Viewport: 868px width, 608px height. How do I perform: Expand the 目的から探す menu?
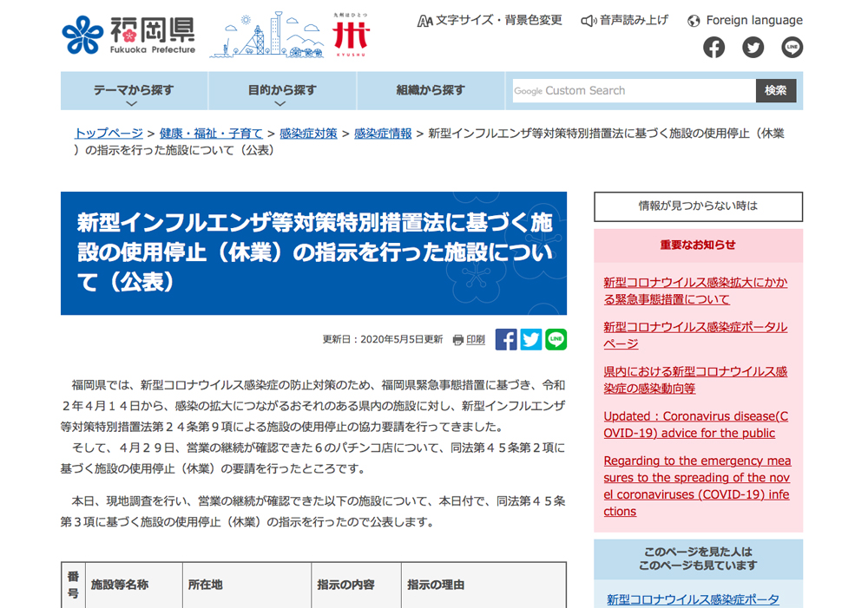[281, 91]
